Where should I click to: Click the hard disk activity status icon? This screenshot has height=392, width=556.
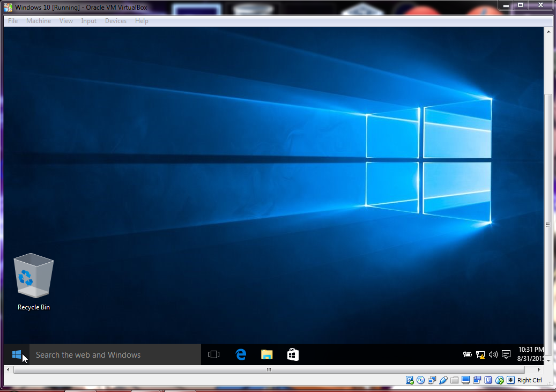click(x=410, y=380)
